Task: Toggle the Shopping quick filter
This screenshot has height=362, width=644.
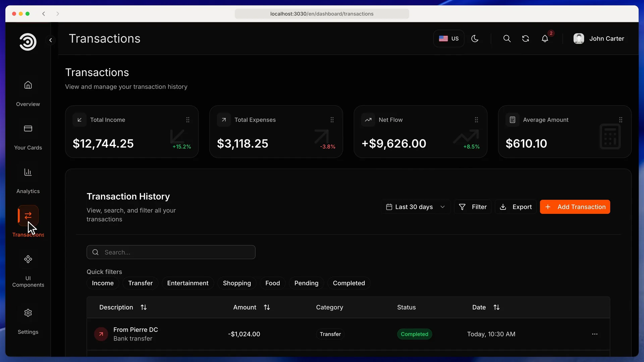Action: pyautogui.click(x=237, y=283)
